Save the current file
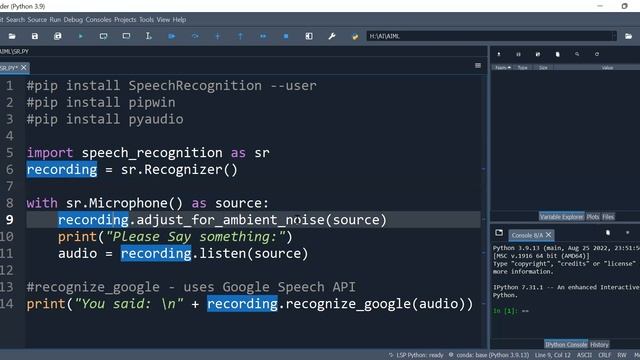 [x=35, y=36]
